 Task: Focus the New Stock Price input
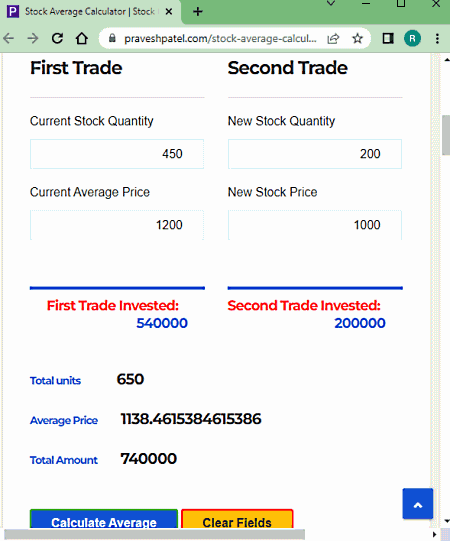point(315,225)
